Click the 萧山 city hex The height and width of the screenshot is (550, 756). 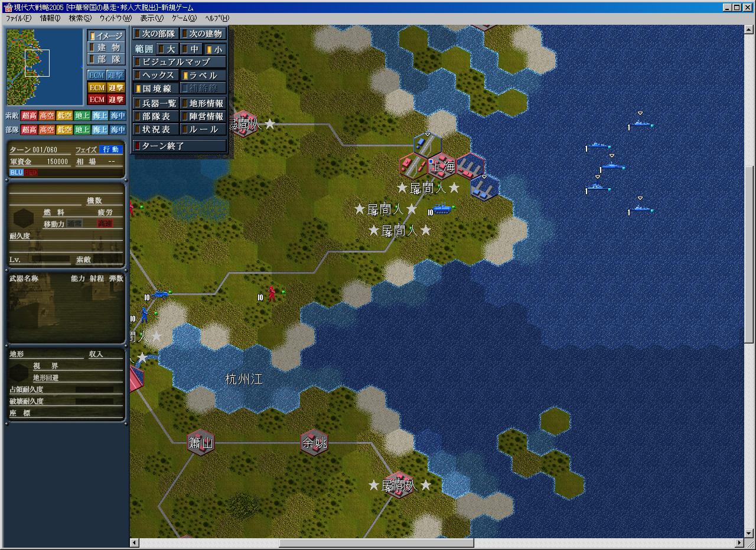pos(201,443)
